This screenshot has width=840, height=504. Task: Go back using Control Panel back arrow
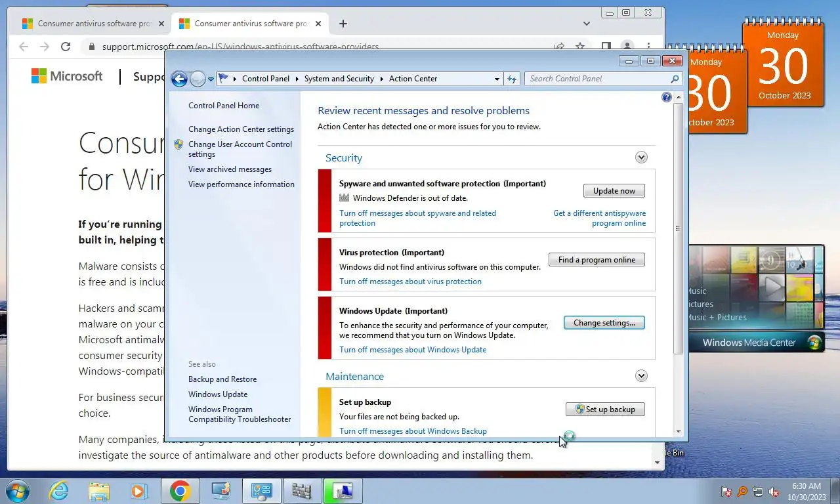[x=179, y=79]
